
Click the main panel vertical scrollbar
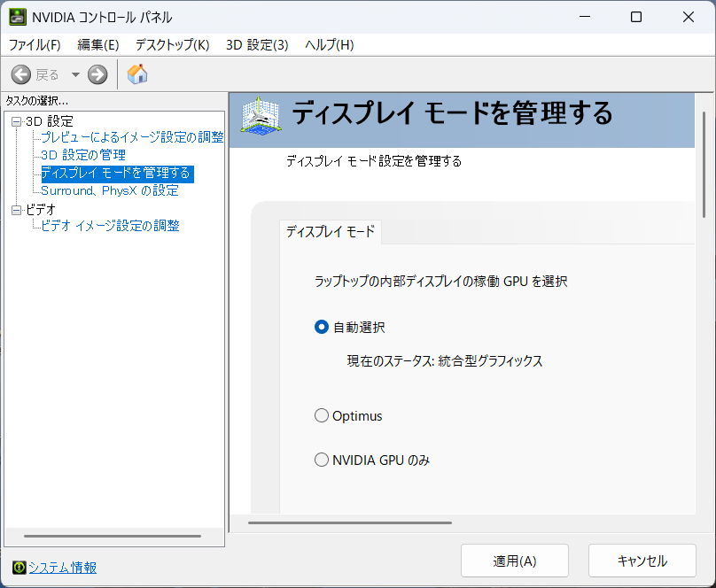tap(704, 165)
